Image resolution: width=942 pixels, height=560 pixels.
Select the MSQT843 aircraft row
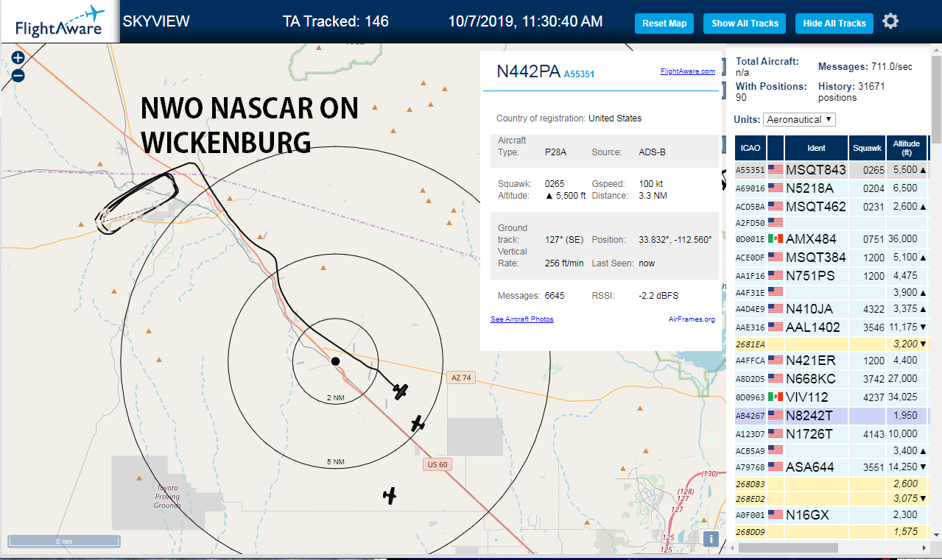pos(831,170)
